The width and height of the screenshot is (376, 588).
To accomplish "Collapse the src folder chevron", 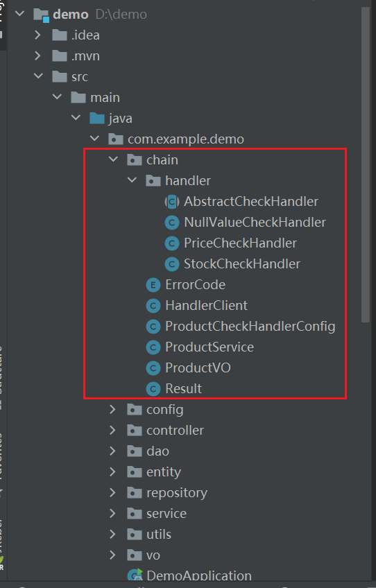I will pyautogui.click(x=38, y=76).
